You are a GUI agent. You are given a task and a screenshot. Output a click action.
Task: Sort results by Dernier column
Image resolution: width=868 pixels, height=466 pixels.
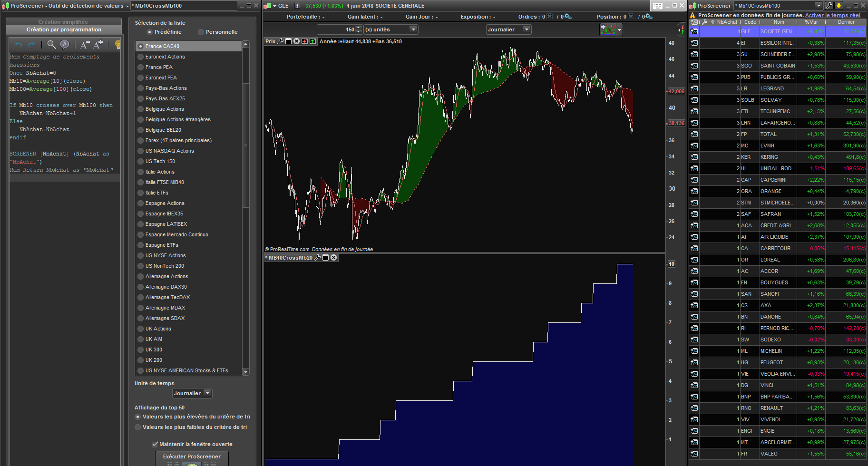[846, 22]
